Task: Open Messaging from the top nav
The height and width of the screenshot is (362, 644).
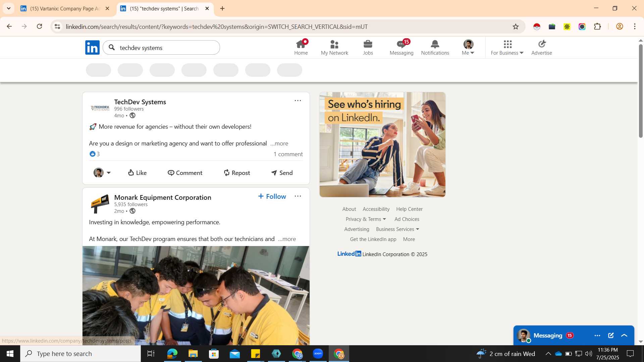Action: pyautogui.click(x=401, y=47)
